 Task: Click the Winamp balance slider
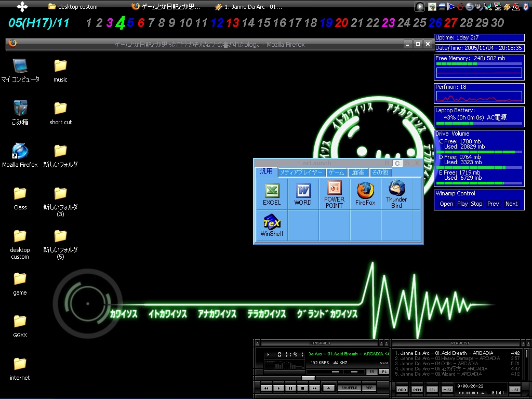tap(354, 371)
